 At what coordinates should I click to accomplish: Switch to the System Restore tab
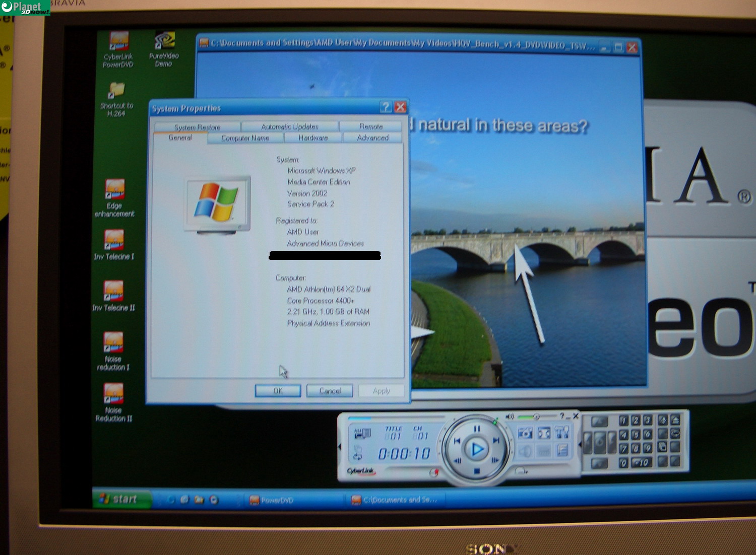pos(198,127)
